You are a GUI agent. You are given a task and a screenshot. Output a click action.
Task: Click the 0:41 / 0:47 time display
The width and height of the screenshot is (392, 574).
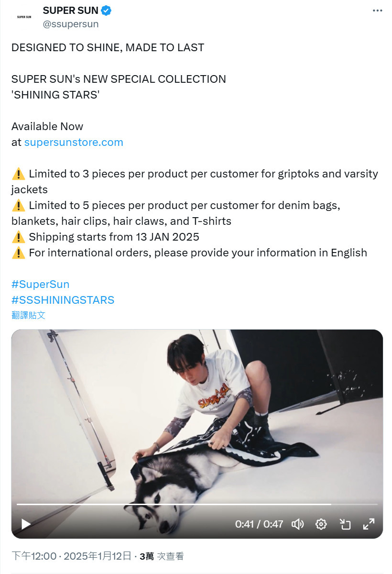click(259, 524)
